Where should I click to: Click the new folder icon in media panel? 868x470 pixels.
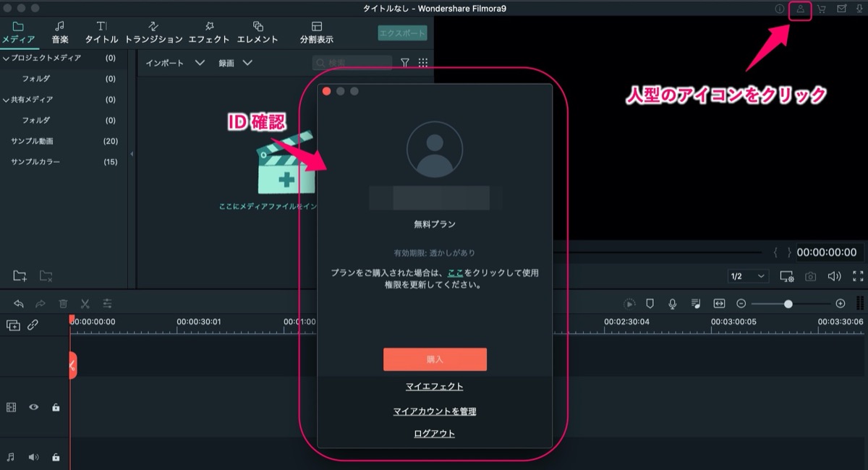pyautogui.click(x=20, y=275)
